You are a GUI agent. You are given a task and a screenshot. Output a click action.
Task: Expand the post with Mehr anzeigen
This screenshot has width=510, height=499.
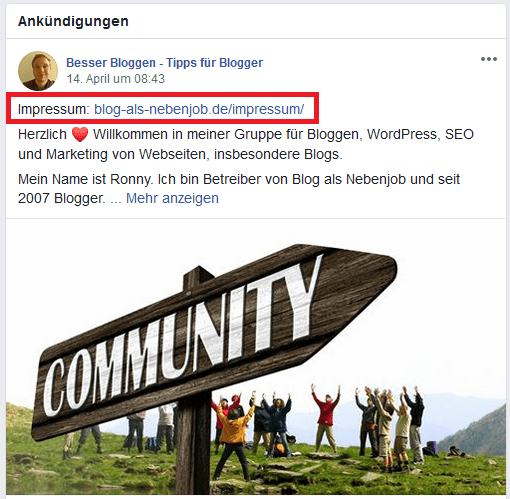click(x=172, y=198)
